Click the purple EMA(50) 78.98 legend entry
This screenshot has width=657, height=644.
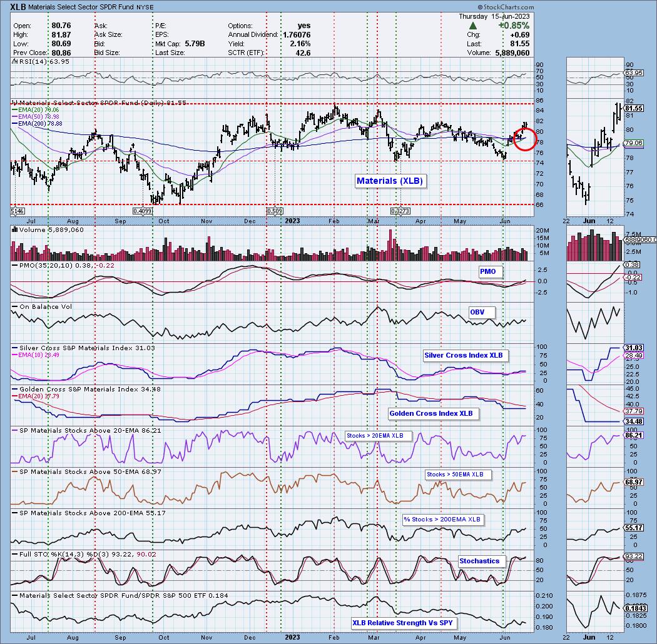pos(36,116)
